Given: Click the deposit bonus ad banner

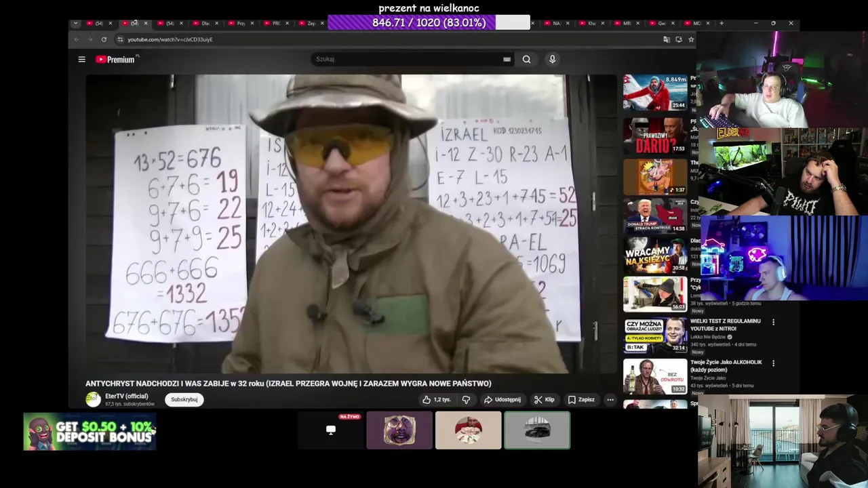Looking at the screenshot, I should (x=90, y=432).
